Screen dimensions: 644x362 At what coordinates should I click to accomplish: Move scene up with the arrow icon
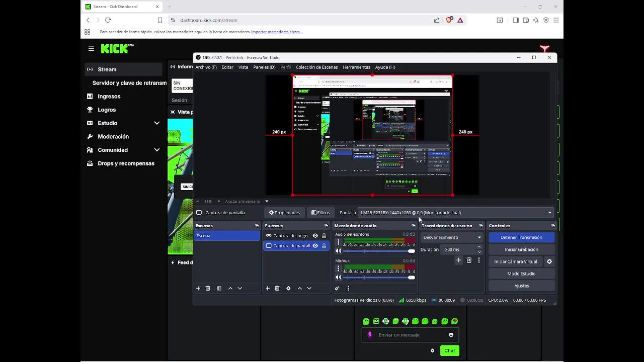[x=230, y=288]
